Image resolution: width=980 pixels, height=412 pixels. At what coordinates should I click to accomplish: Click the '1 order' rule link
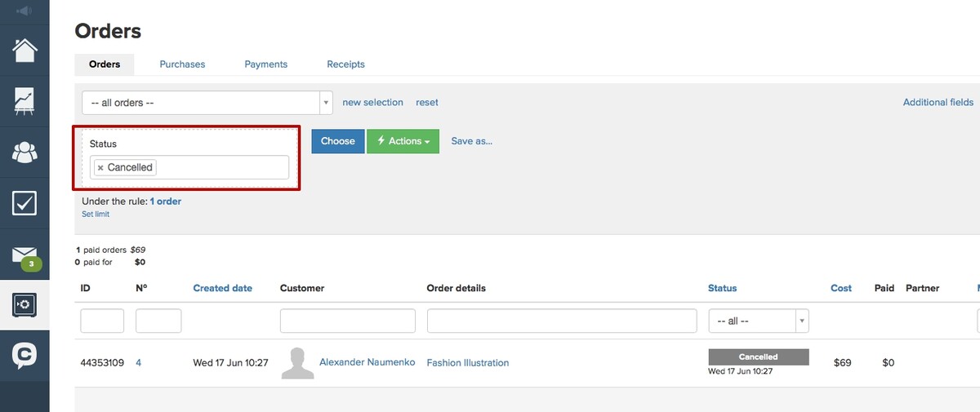[166, 201]
